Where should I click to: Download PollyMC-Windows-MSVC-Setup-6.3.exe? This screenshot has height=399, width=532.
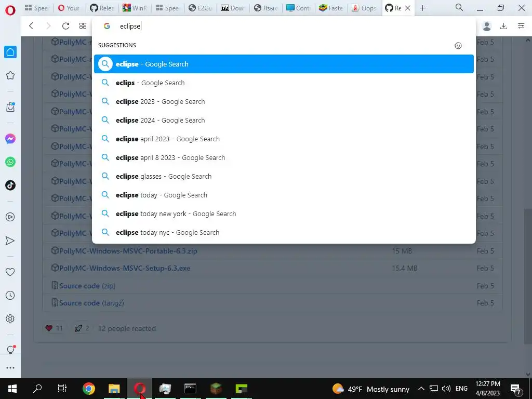125,268
